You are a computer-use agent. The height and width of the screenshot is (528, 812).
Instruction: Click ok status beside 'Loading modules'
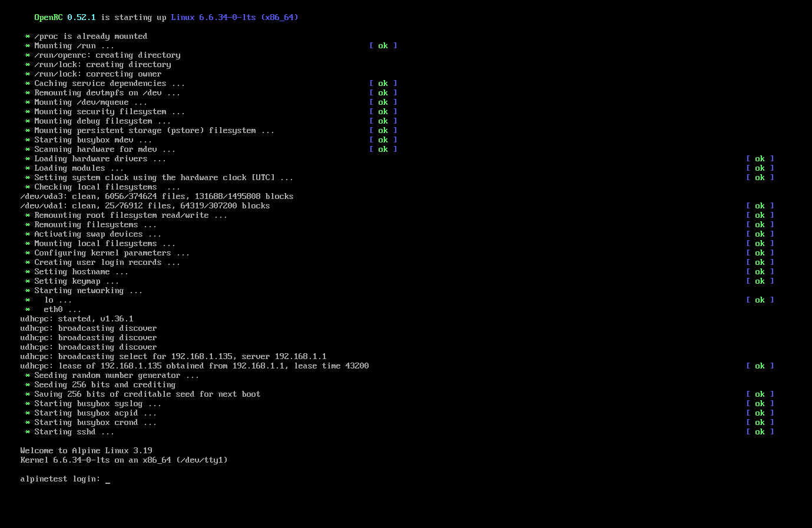pos(760,168)
